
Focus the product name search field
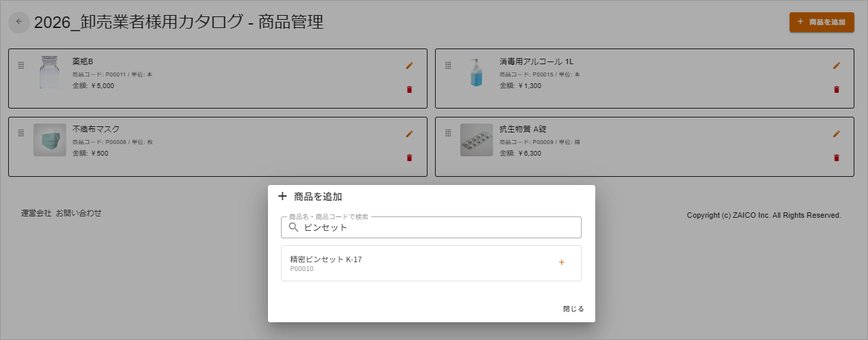coord(431,227)
